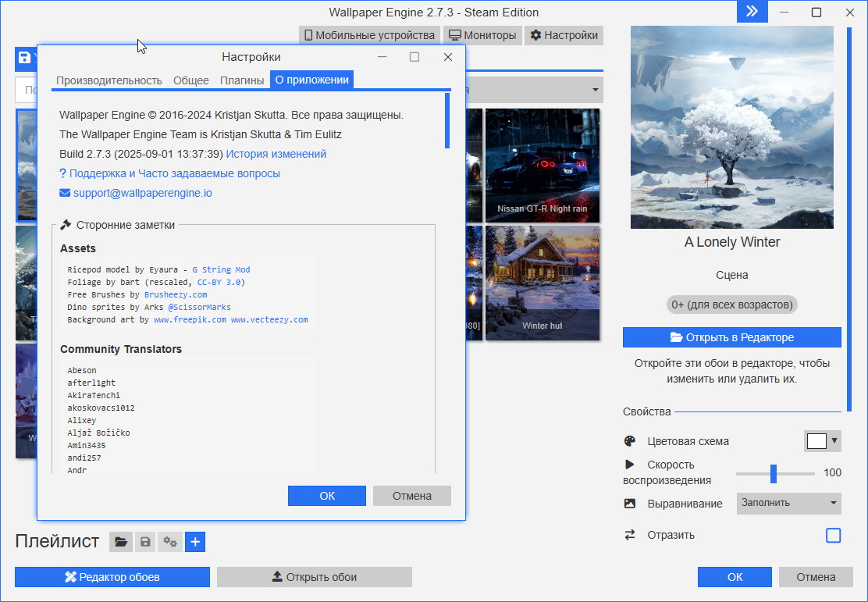The image size is (868, 602).
Task: Switch to Плагины tab
Action: point(242,80)
